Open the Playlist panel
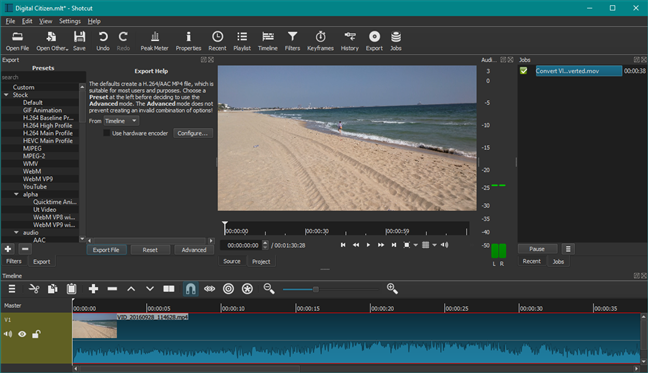The height and width of the screenshot is (373, 648). coord(242,41)
